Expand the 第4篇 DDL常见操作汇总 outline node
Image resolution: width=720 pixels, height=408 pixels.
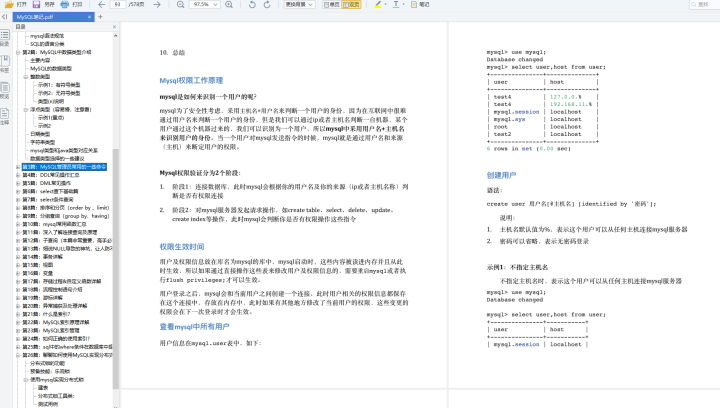(x=18, y=174)
